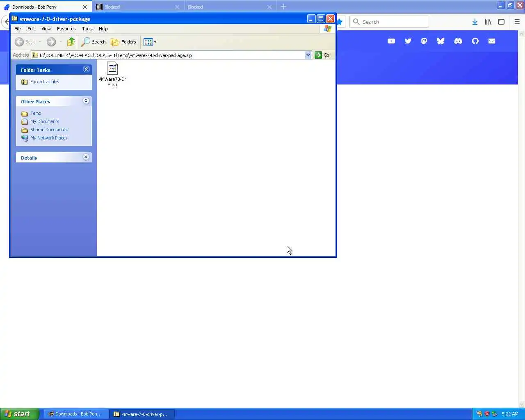This screenshot has width=525, height=420.
Task: Click the GitHub icon on webpage
Action: [475, 41]
